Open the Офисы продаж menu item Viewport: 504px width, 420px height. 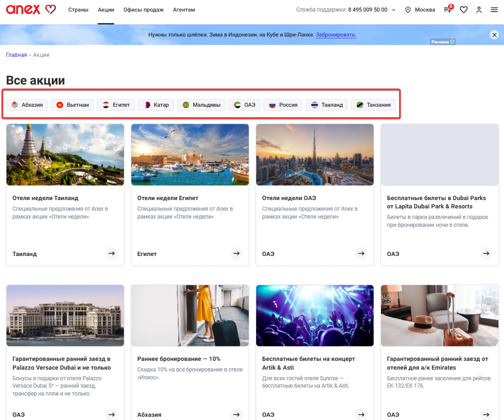[143, 10]
